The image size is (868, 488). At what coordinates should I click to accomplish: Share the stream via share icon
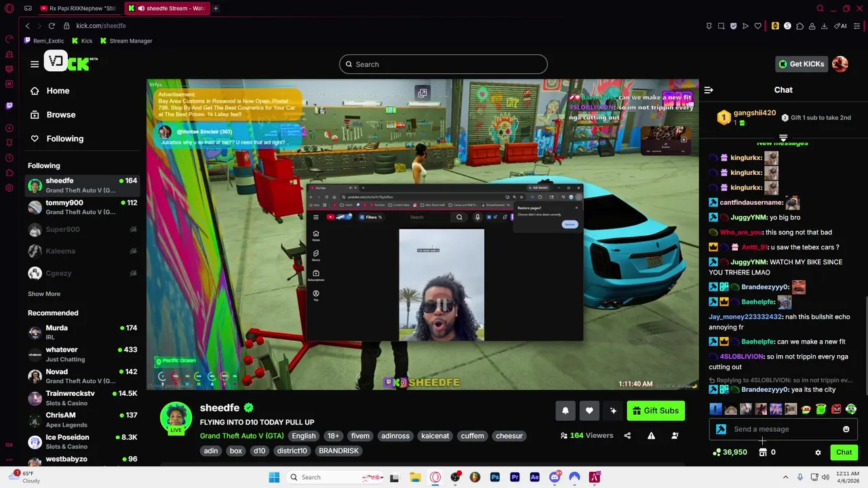[x=627, y=436]
